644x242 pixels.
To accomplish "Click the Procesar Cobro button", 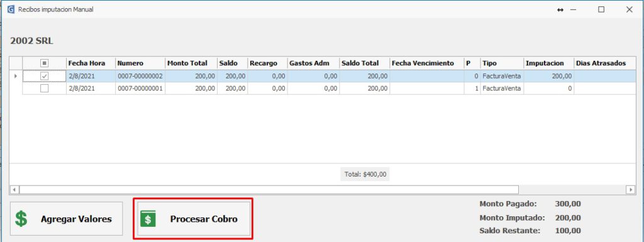I will point(193,219).
